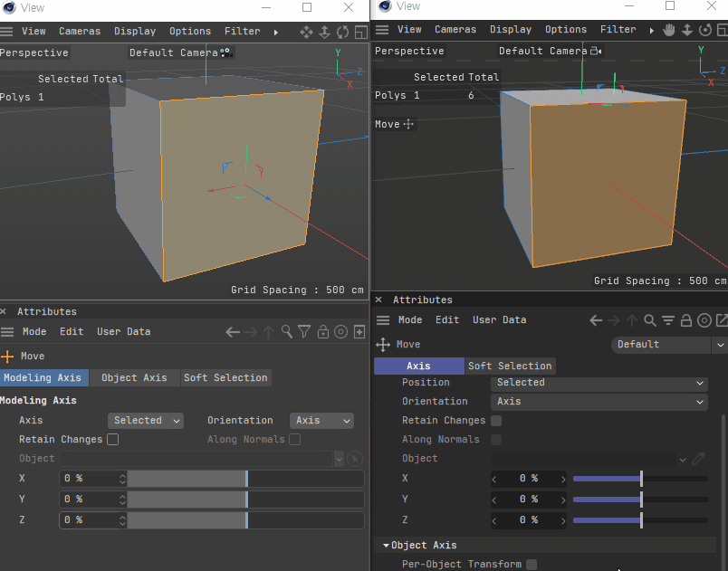Switch to Soft Selection tab in right panel
The height and width of the screenshot is (571, 728).
pos(509,366)
